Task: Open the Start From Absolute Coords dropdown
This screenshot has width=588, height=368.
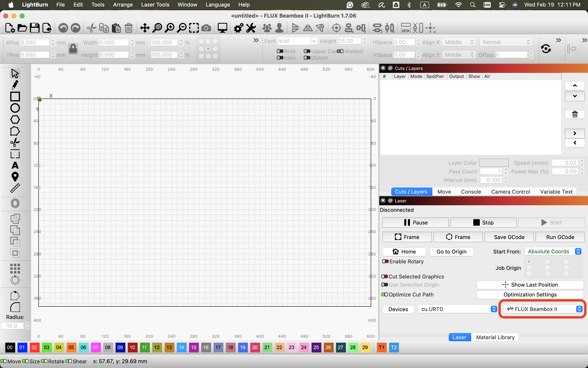Action: pos(553,251)
